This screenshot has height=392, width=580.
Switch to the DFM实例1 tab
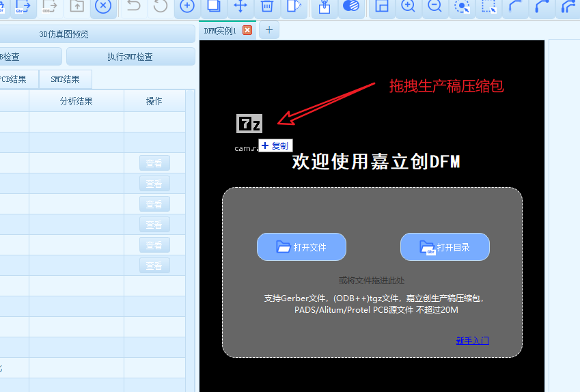[220, 31]
